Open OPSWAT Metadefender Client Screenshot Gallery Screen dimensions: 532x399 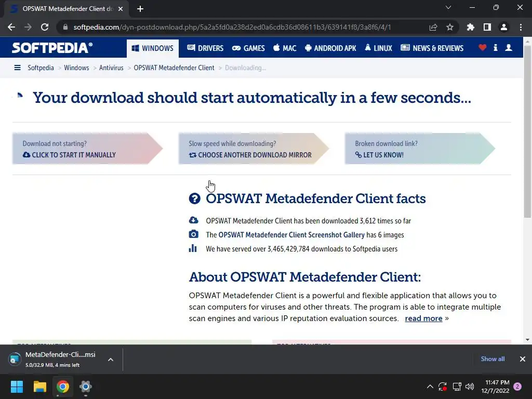(x=291, y=235)
